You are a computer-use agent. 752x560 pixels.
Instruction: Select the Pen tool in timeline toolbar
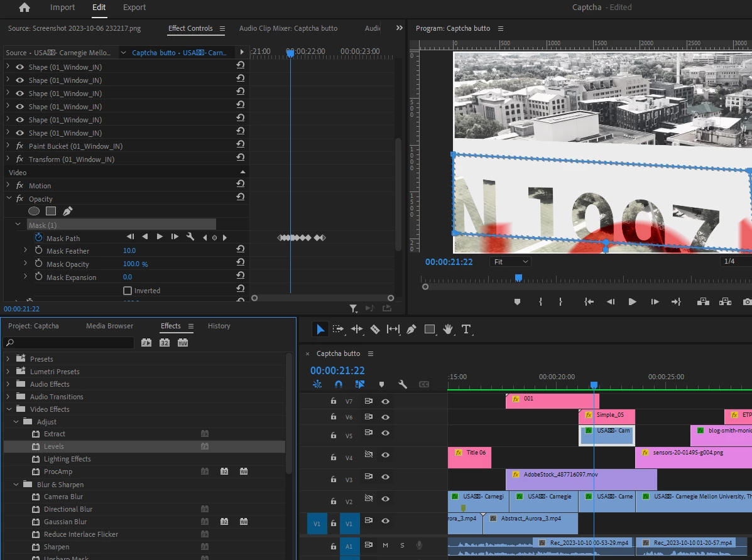pyautogui.click(x=411, y=330)
